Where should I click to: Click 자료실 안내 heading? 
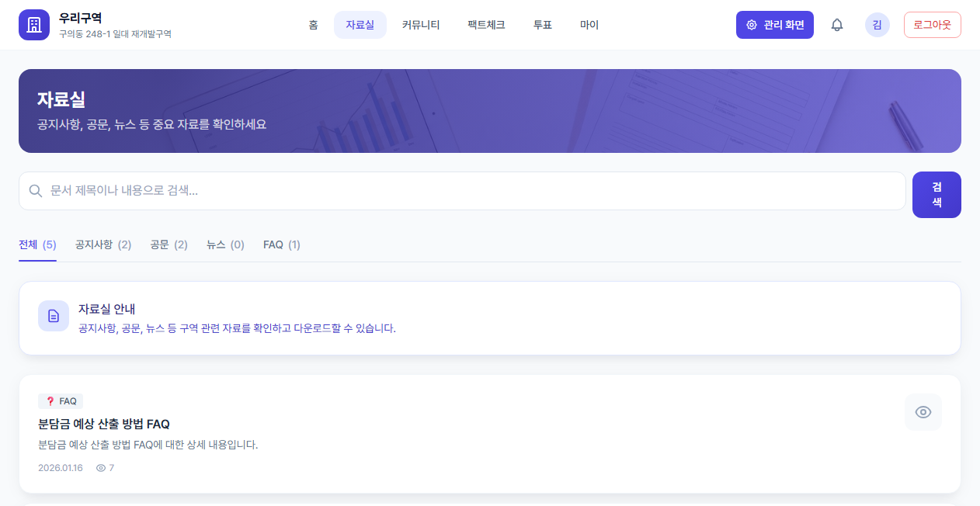point(107,309)
